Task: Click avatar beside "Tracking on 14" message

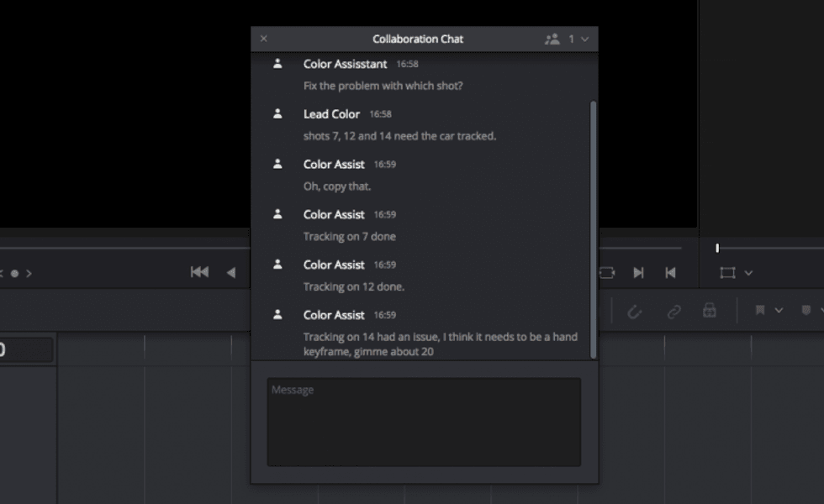Action: pyautogui.click(x=277, y=314)
